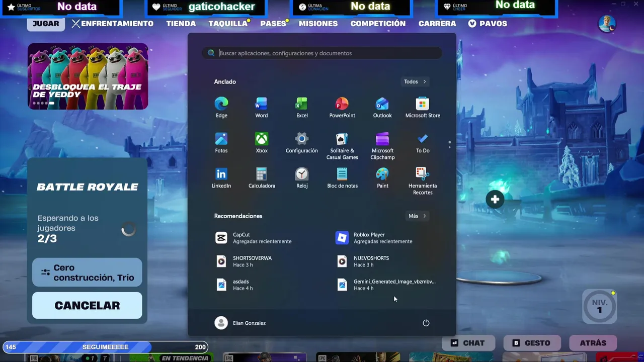
Task: Open the Reloj clock app
Action: click(302, 178)
